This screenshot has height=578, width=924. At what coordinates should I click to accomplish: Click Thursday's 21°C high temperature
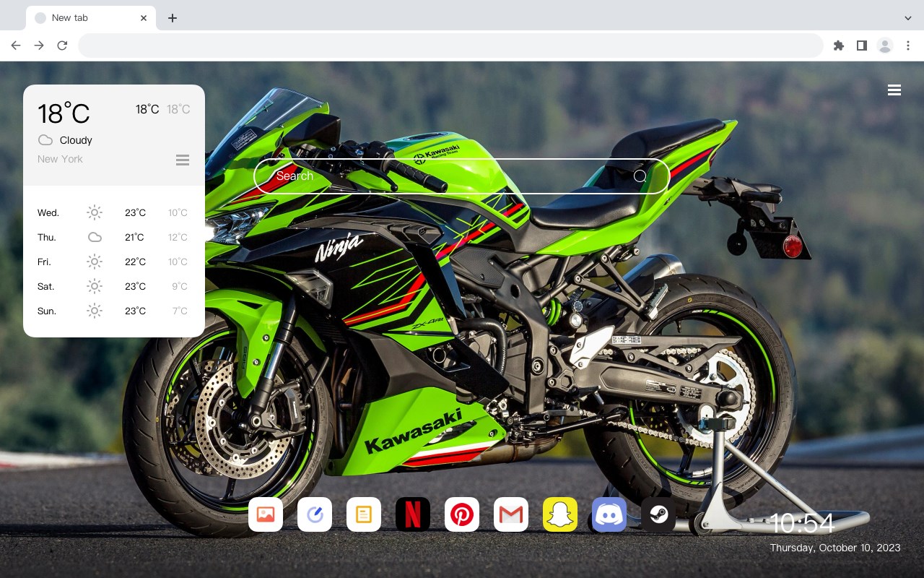click(134, 237)
